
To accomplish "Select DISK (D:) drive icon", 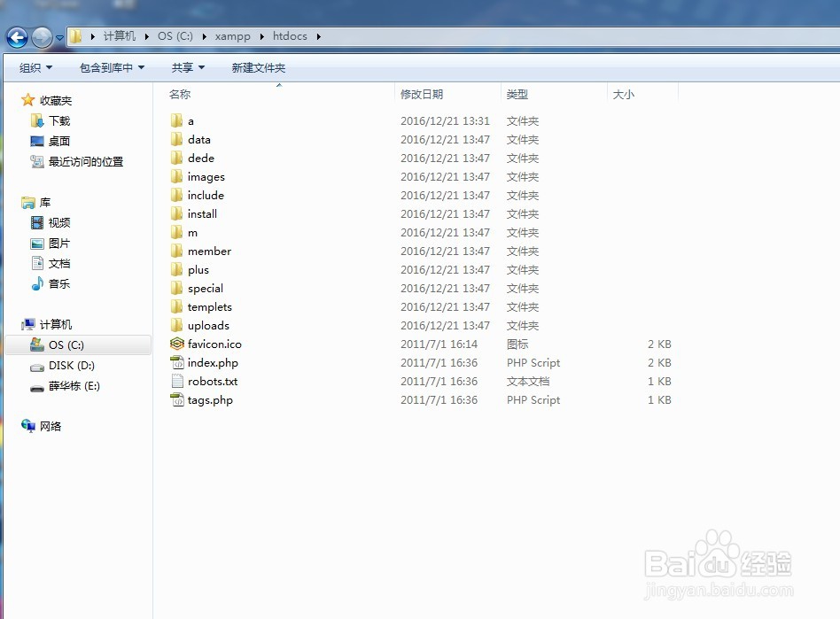I will 37,367.
